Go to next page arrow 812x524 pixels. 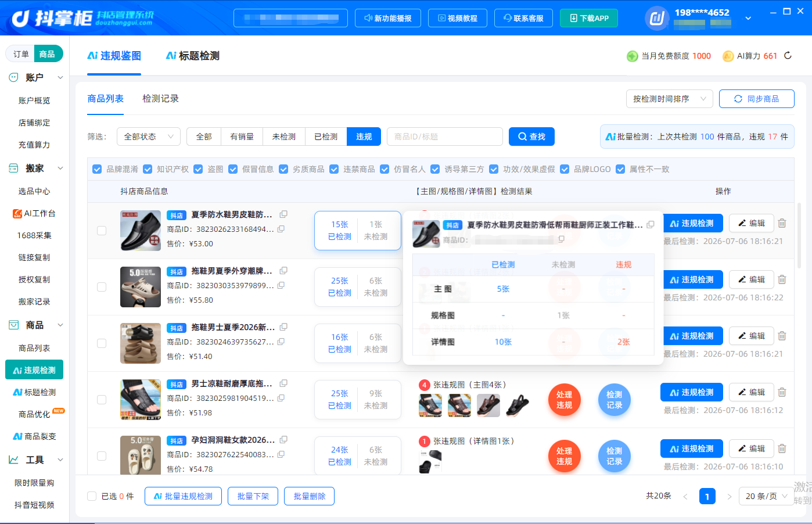click(x=730, y=497)
